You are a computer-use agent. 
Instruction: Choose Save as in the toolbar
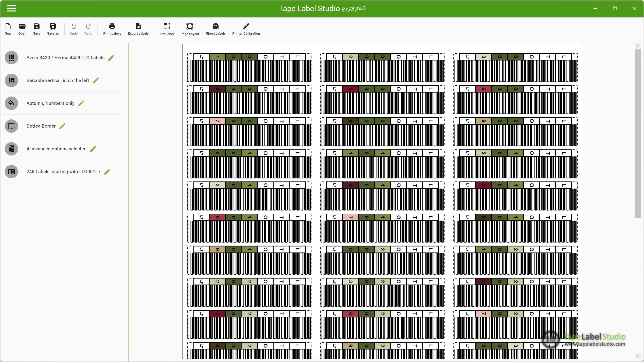click(53, 29)
